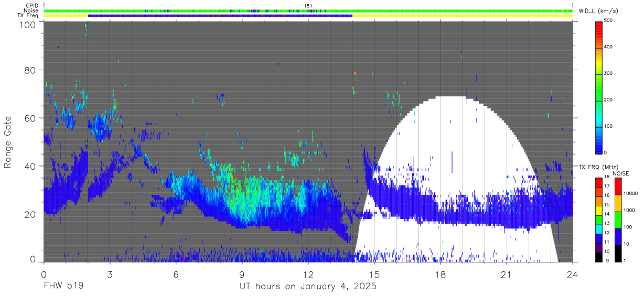
Task: Click the 60 tick on range gate axis
Action: point(30,118)
